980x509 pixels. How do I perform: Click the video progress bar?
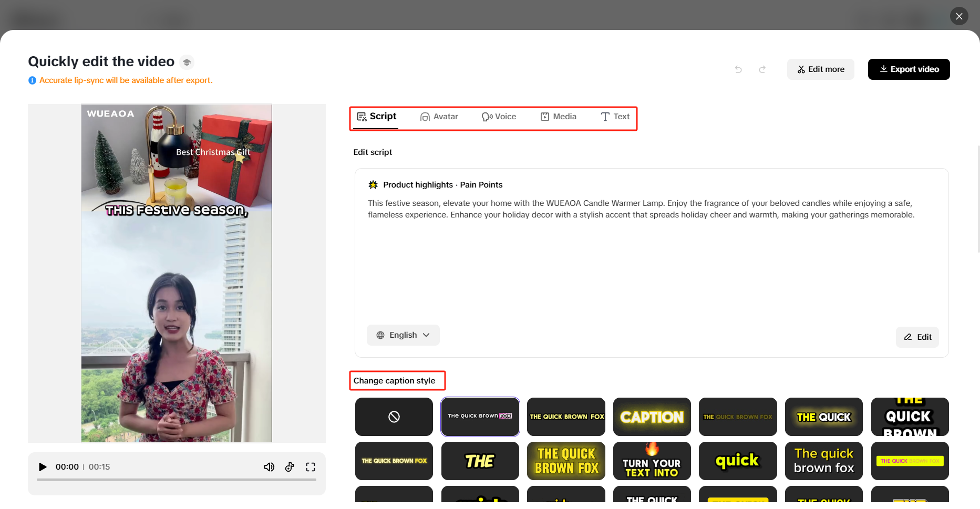pyautogui.click(x=177, y=480)
